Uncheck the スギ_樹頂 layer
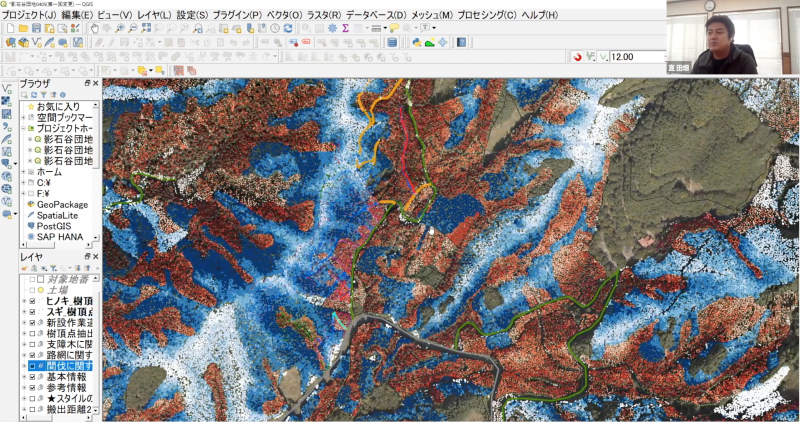The width and height of the screenshot is (800, 422). tap(32, 312)
